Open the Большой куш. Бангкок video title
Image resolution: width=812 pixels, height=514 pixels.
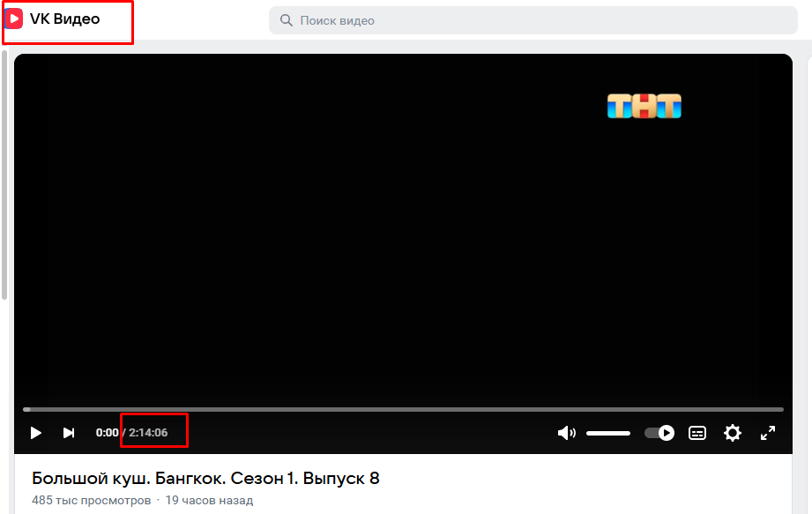click(x=205, y=479)
